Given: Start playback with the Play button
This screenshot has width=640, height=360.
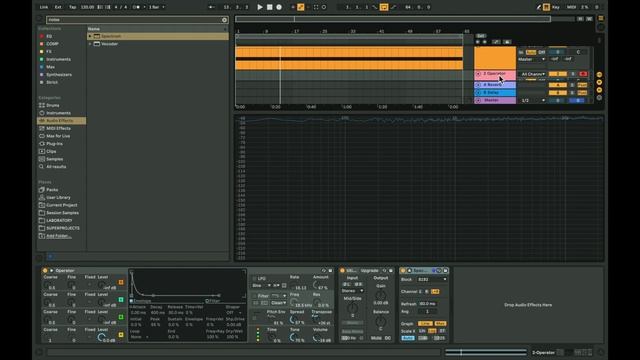Looking at the screenshot, I should [260, 7].
